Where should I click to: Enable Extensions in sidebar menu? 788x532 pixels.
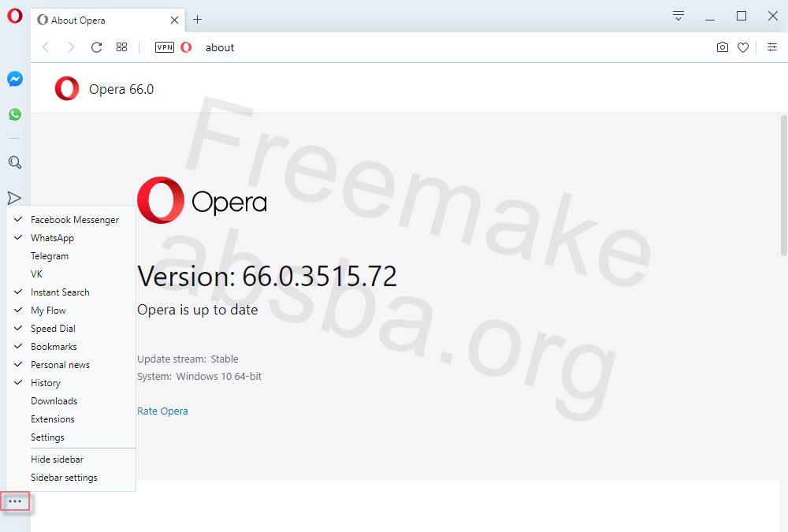[71, 419]
